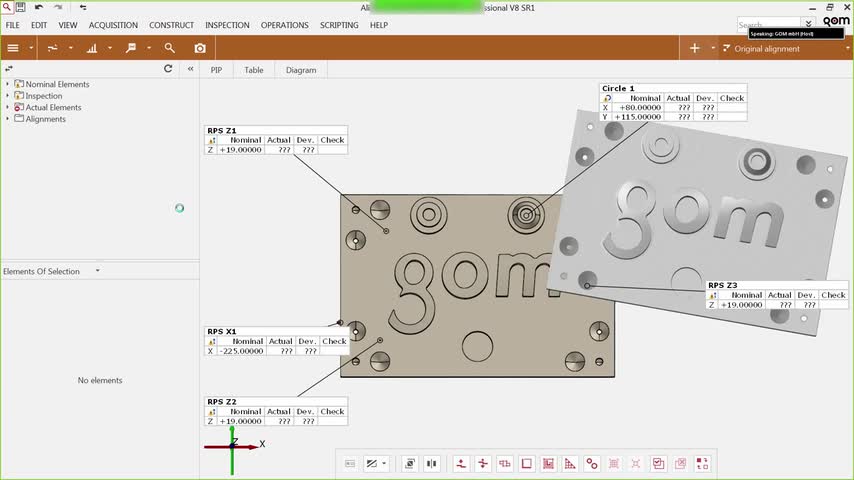
Task: Open the SCRIPTING menu
Action: pyautogui.click(x=339, y=25)
